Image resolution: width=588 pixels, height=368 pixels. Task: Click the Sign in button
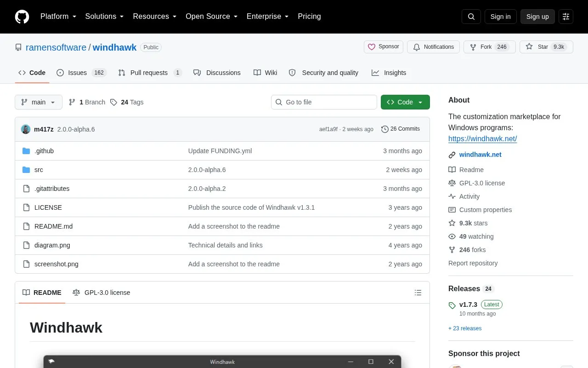(x=500, y=17)
